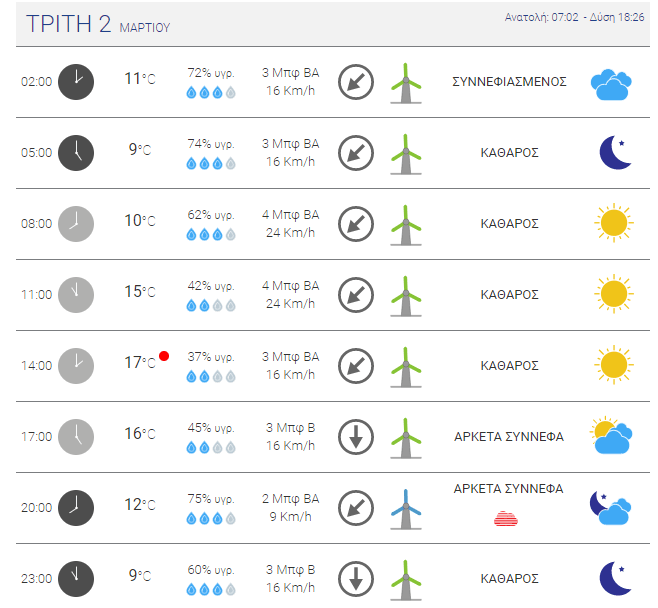
Task: Click the cloudy weather icon at 02:00
Action: tap(611, 84)
